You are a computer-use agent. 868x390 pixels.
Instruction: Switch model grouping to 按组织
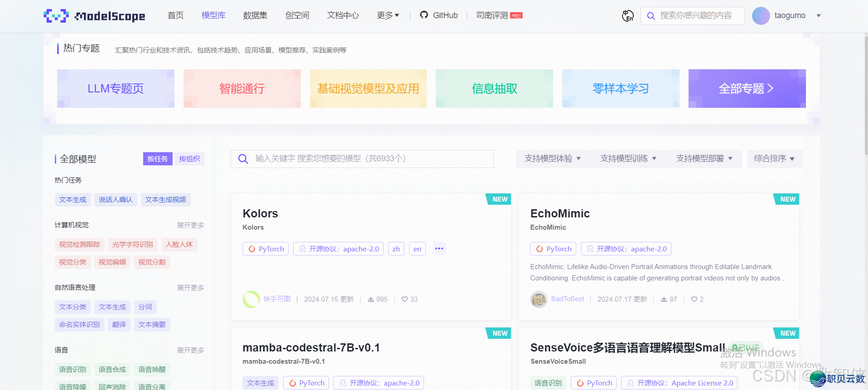coord(189,159)
